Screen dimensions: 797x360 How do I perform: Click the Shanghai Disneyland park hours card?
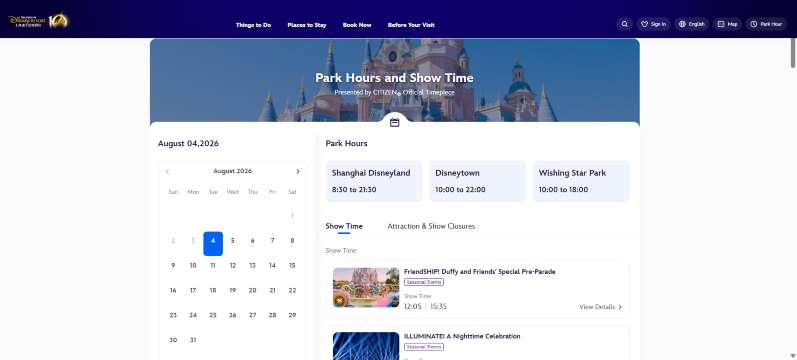374,181
